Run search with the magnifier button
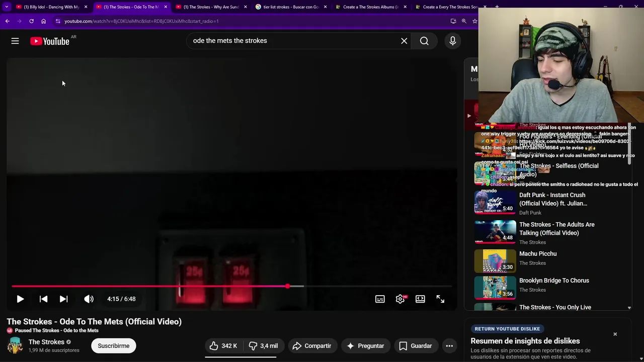This screenshot has height=362, width=644. coord(424,41)
